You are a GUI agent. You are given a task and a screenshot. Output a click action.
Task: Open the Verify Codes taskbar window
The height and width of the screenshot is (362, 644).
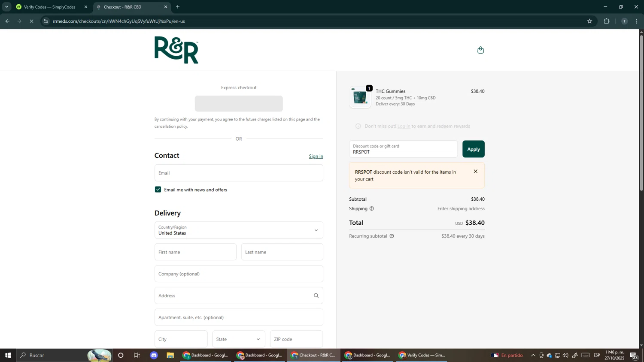point(422,355)
